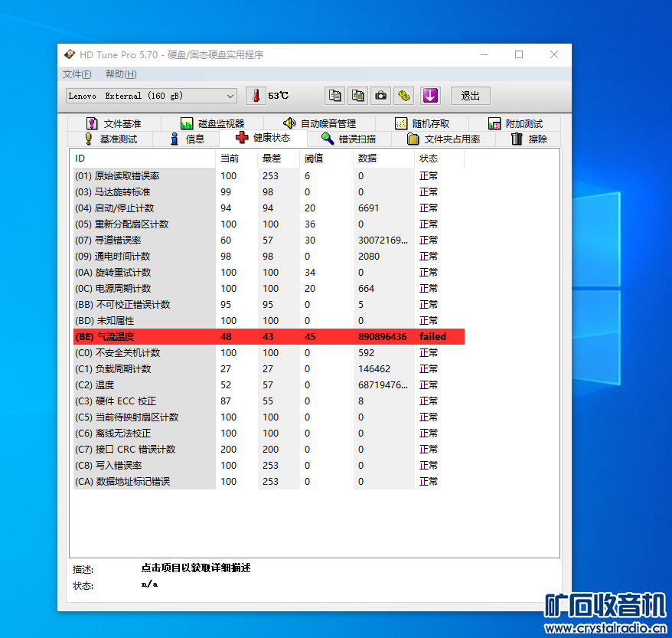Open the 擦除 tab
The image size is (672, 638).
click(529, 139)
